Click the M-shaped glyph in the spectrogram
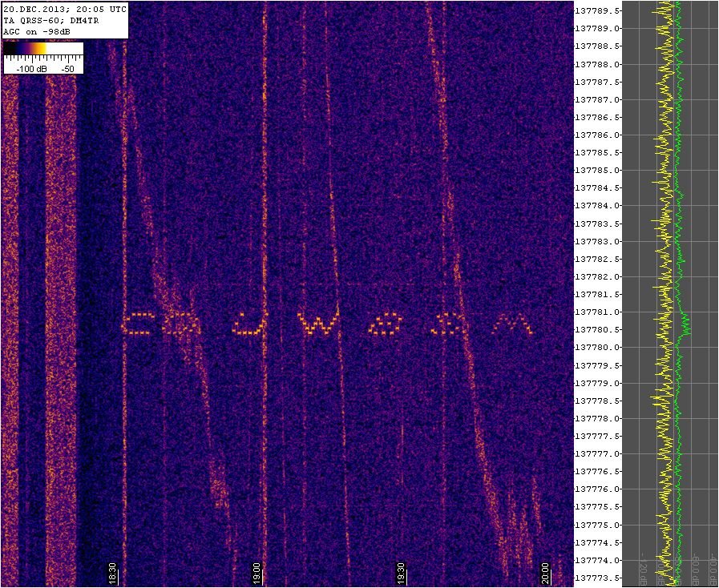Viewport: 719px width, 588px height. click(x=511, y=324)
